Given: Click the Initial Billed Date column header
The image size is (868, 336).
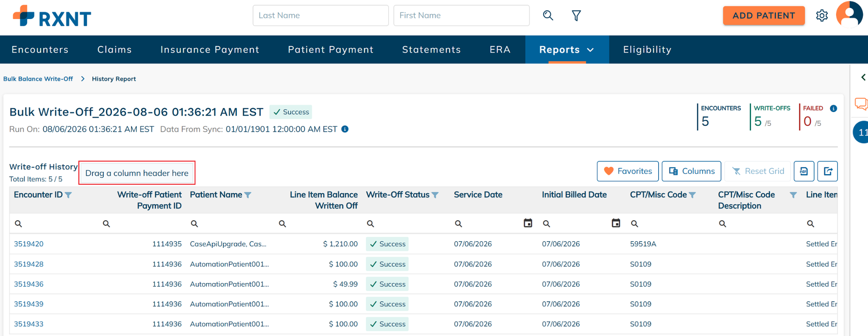Looking at the screenshot, I should point(574,195).
